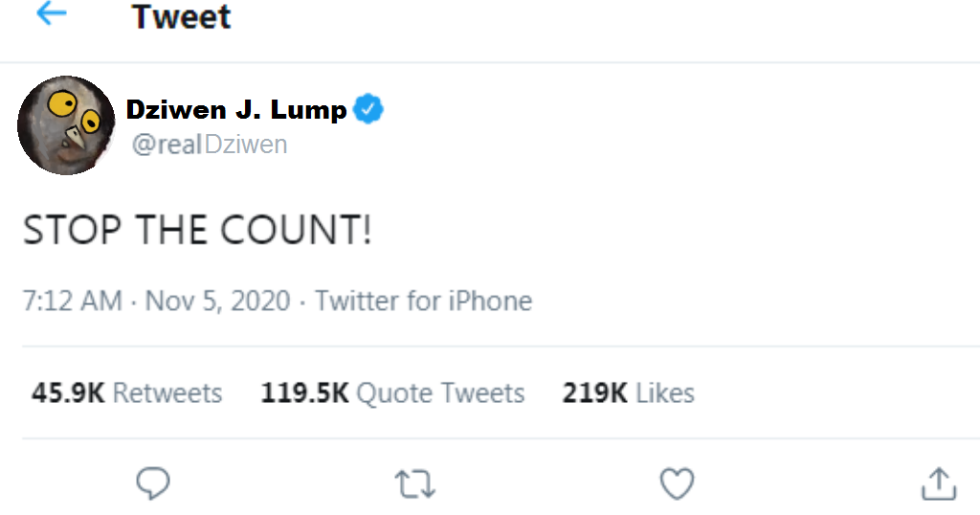Click the 7:12 AM timestamp

[73, 301]
